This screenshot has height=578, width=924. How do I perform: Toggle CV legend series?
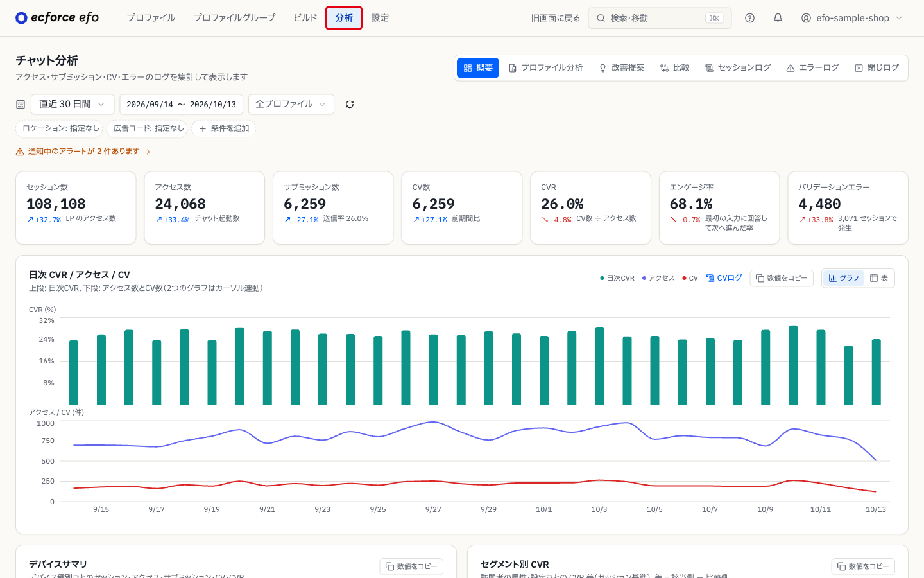[x=690, y=278]
